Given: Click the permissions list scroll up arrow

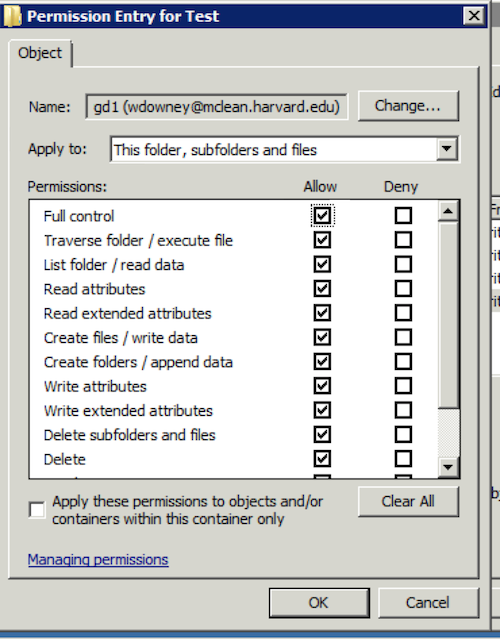Looking at the screenshot, I should (448, 211).
